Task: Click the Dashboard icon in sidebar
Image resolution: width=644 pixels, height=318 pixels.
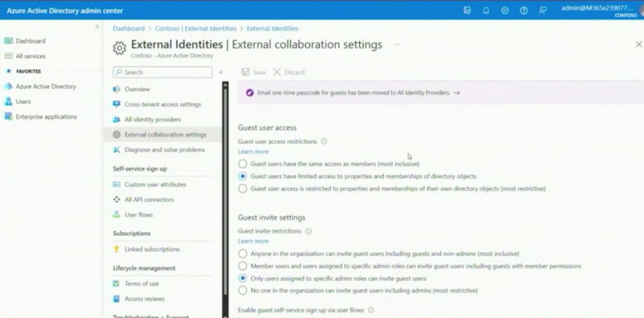Action: [8, 41]
